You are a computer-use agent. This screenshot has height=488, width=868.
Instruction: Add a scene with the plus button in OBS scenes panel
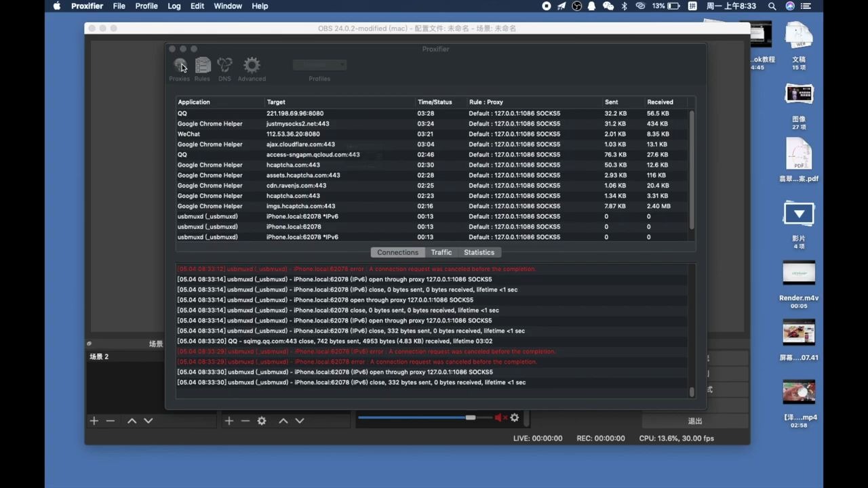(94, 421)
